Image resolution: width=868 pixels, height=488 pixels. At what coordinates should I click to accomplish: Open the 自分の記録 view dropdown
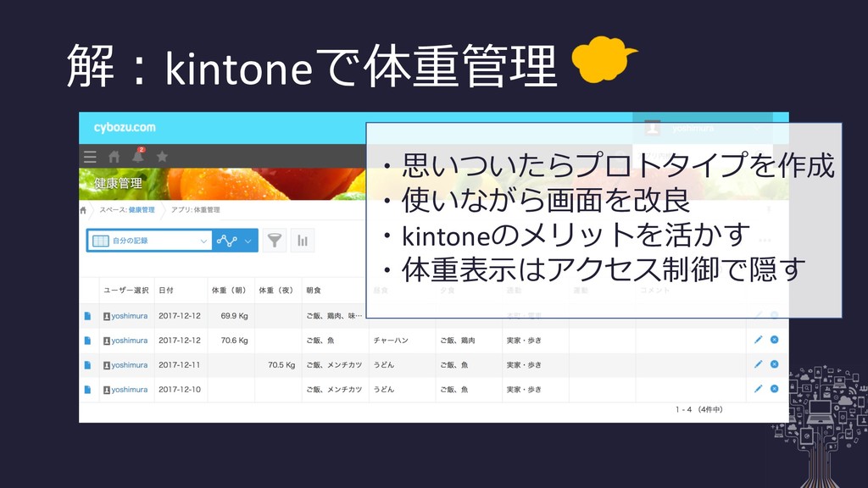(x=149, y=241)
